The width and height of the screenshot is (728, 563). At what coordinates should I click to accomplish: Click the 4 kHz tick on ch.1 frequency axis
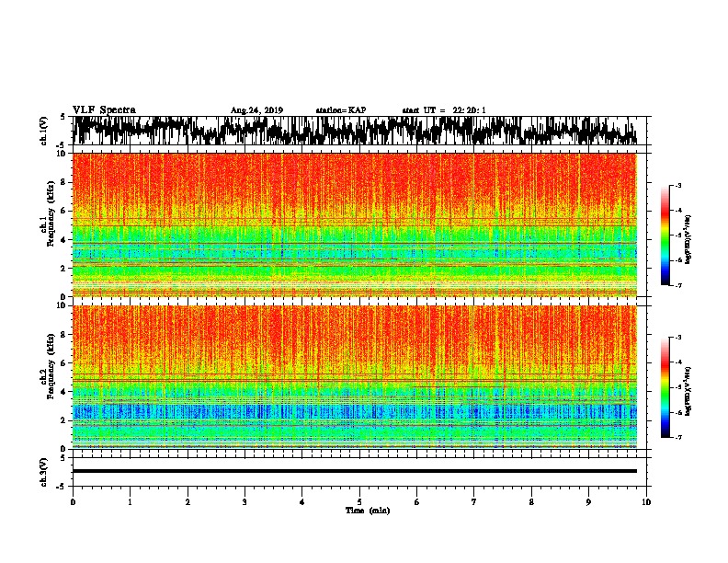tap(65, 240)
